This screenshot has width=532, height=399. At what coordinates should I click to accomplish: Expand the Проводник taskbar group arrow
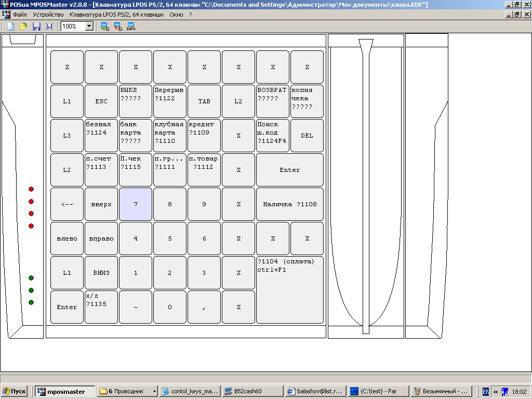coord(154,391)
